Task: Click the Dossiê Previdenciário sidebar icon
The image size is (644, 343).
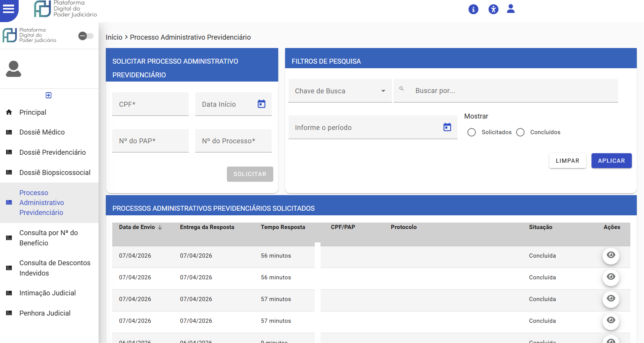Action: [x=9, y=152]
